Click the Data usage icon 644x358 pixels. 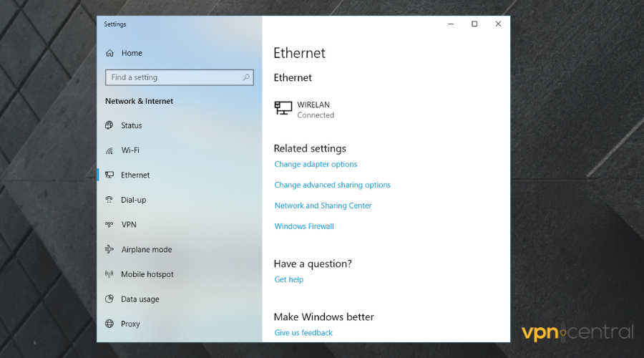(x=109, y=299)
